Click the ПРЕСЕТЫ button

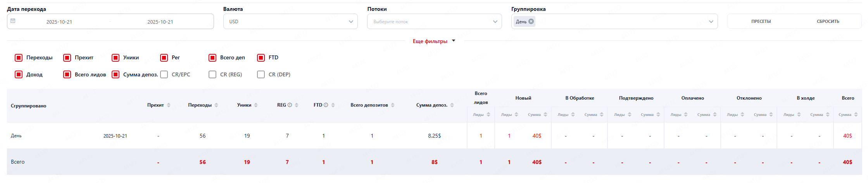tap(761, 22)
